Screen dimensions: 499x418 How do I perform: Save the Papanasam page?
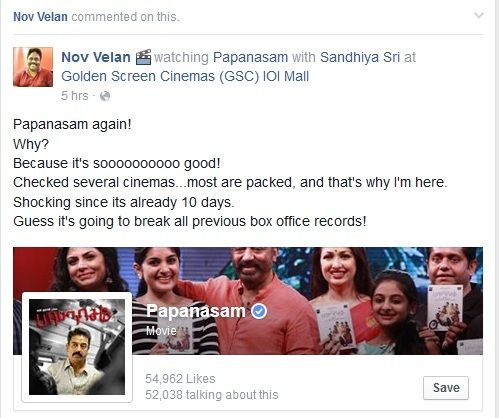446,388
